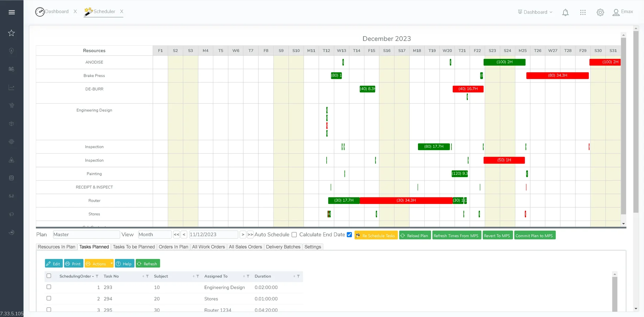The height and width of the screenshot is (317, 644).
Task: Open the database stack sidebar icon
Action: click(11, 178)
